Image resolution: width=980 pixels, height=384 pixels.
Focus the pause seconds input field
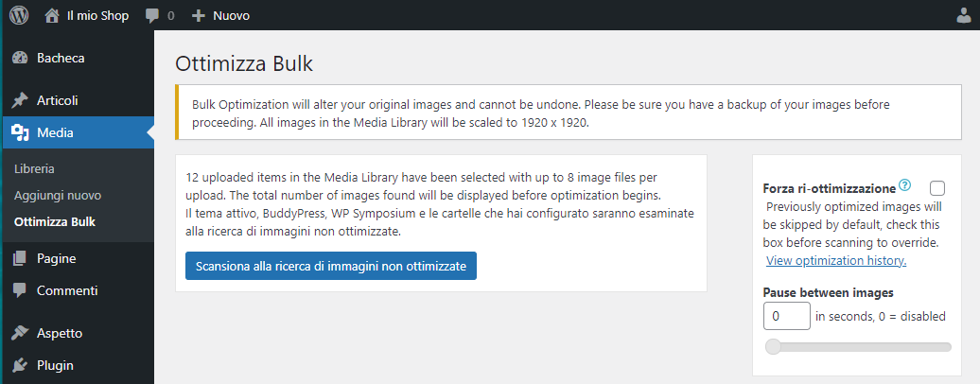point(786,316)
